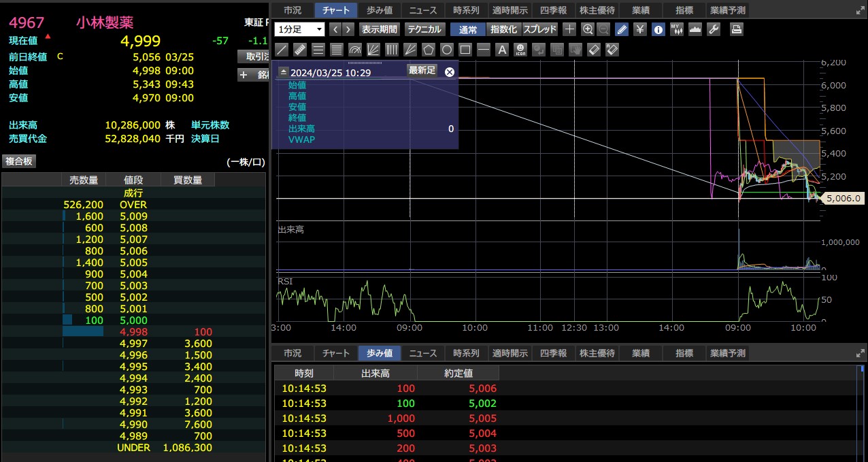Print the chart with the printer icon
868x462 pixels.
(x=737, y=29)
